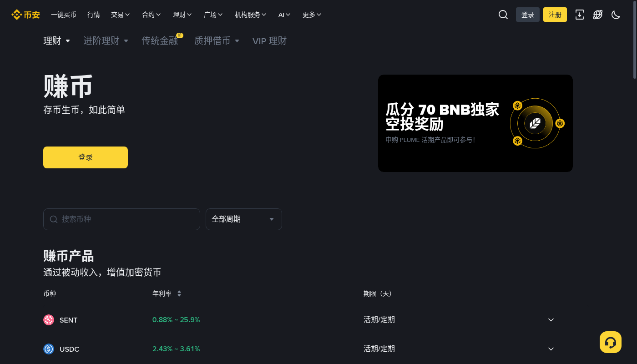The width and height of the screenshot is (637, 364).
Task: Expand the 更多 menu
Action: pyautogui.click(x=312, y=15)
